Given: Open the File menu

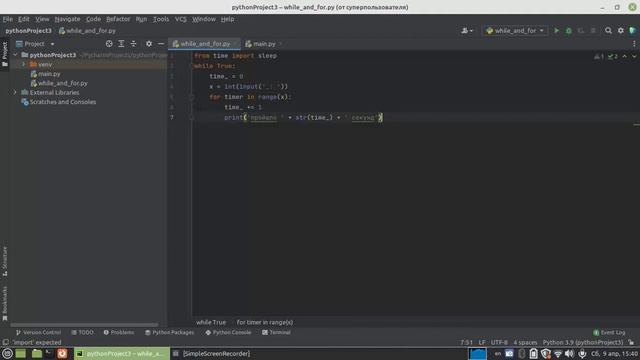Looking at the screenshot, I should pyautogui.click(x=7, y=19).
